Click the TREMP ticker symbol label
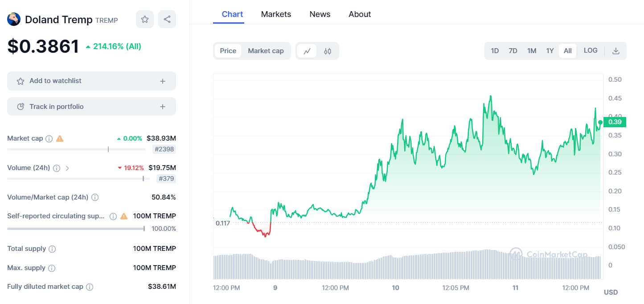The width and height of the screenshot is (644, 304). [x=107, y=21]
